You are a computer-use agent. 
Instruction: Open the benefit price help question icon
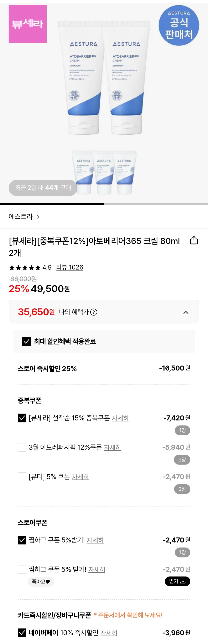click(94, 312)
